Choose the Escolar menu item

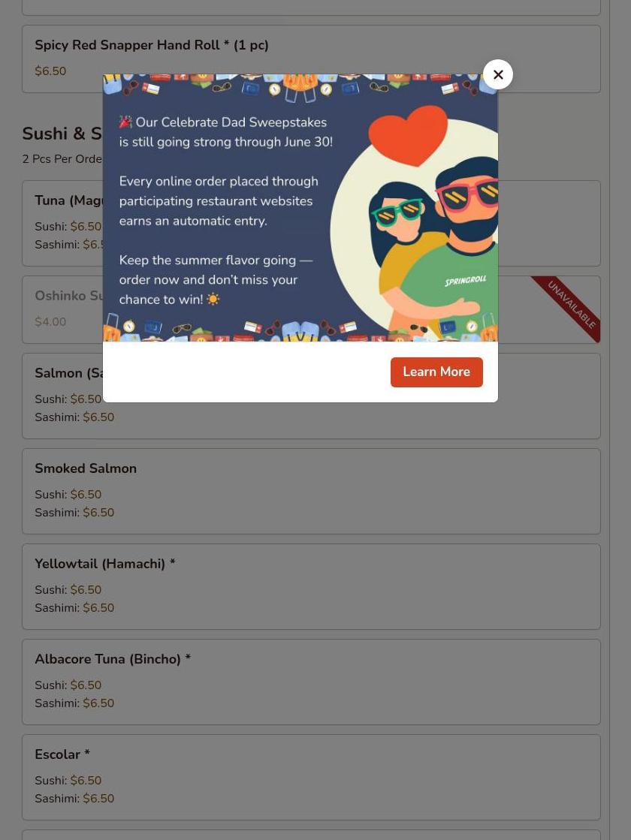[311, 778]
